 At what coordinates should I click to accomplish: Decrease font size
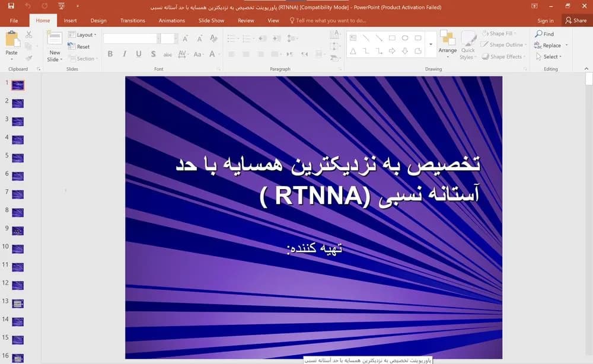(x=199, y=39)
